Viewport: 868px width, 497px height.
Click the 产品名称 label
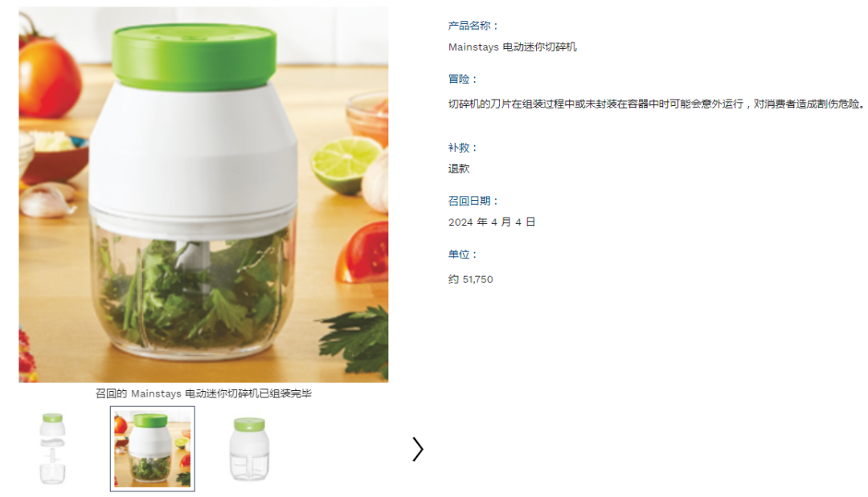coord(473,26)
